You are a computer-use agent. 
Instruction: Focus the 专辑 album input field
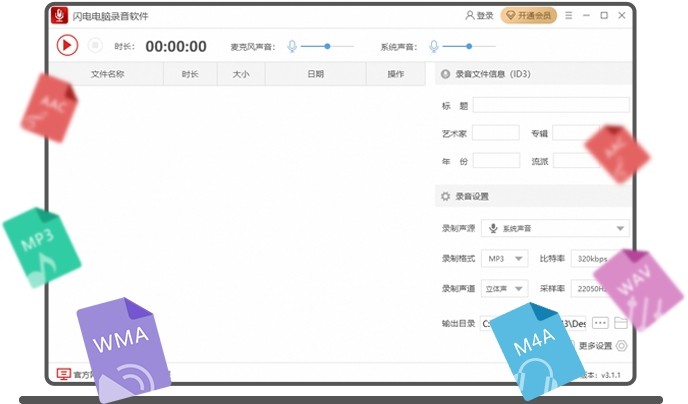point(576,133)
